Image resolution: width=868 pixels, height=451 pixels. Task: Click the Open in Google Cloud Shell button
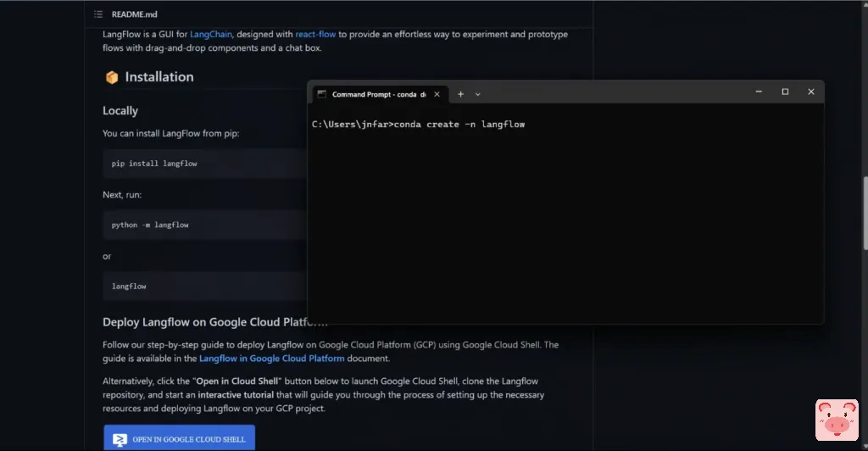click(x=180, y=438)
